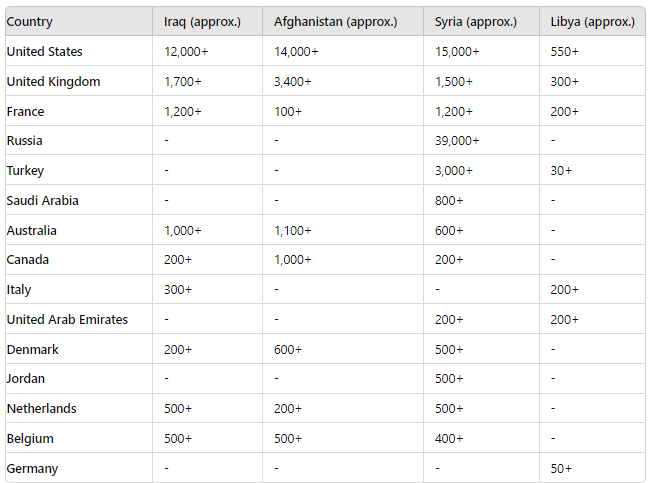This screenshot has height=483, width=666.
Task: Select the Syria (approx.) column header
Action: (x=481, y=21)
